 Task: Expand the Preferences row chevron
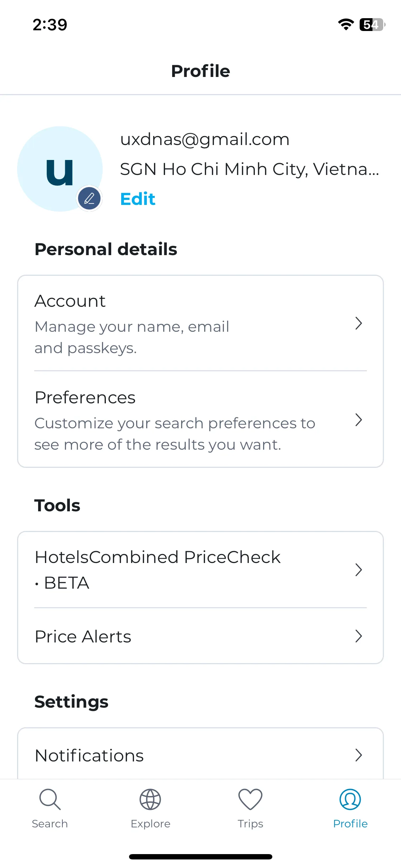[359, 420]
